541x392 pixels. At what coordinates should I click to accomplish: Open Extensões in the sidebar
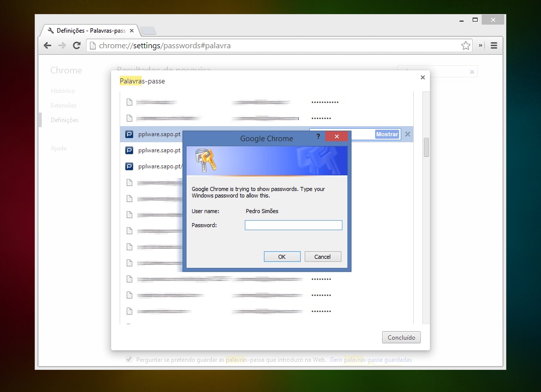pyautogui.click(x=63, y=105)
